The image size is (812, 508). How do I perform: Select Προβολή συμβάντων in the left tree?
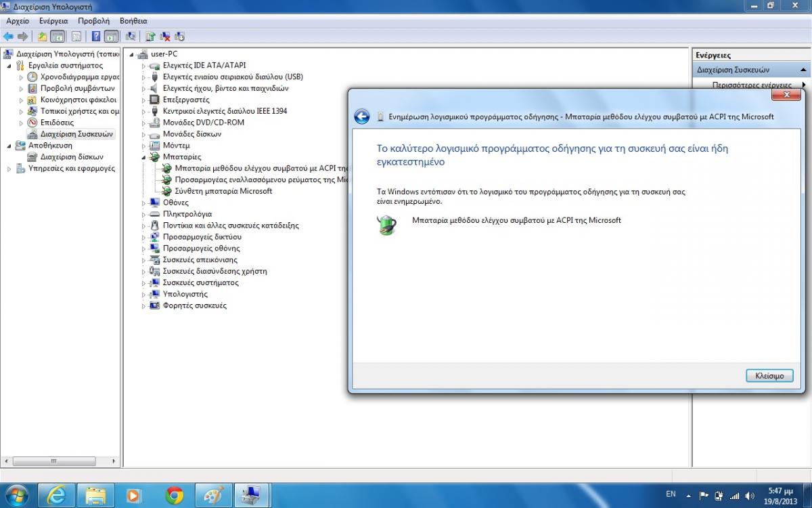[77, 89]
